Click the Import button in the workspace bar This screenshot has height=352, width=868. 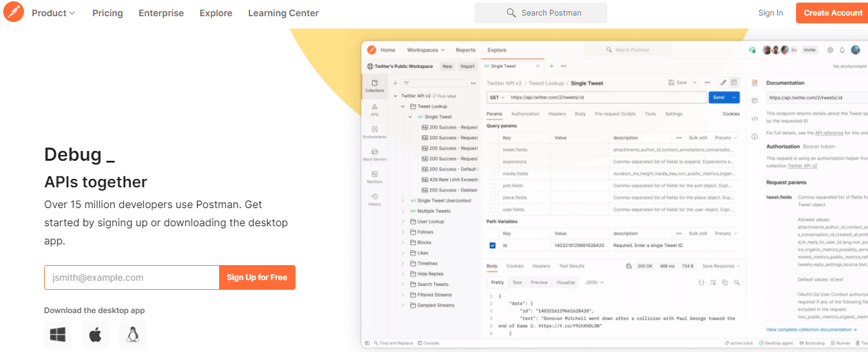[467, 66]
